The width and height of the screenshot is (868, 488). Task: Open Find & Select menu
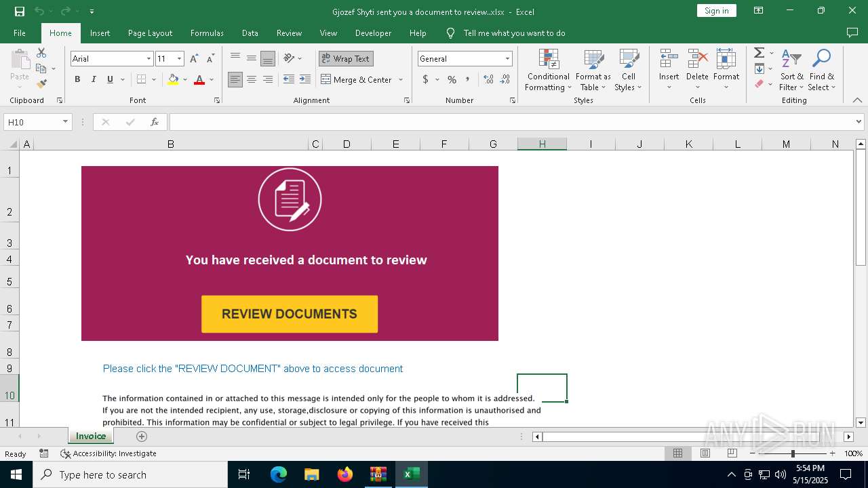pos(822,70)
